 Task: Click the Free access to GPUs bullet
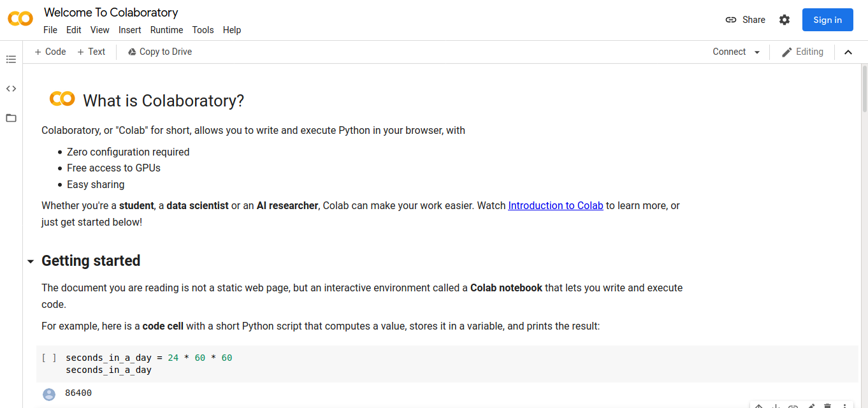click(x=113, y=168)
